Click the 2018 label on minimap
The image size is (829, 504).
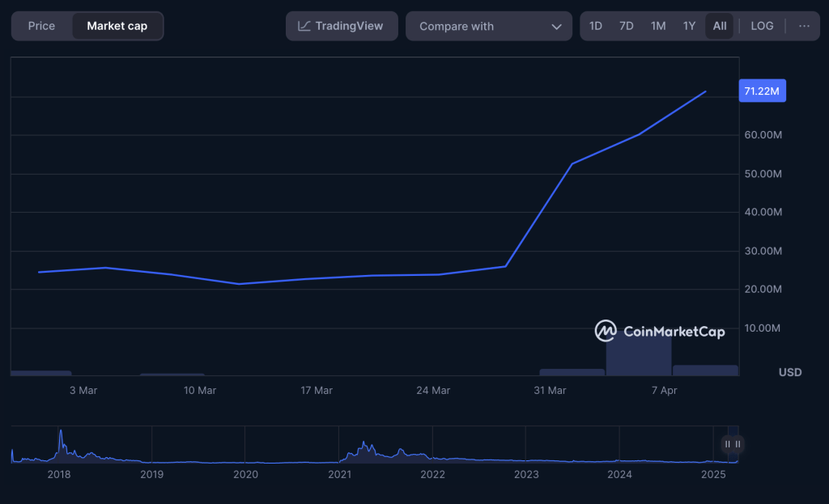pyautogui.click(x=58, y=475)
